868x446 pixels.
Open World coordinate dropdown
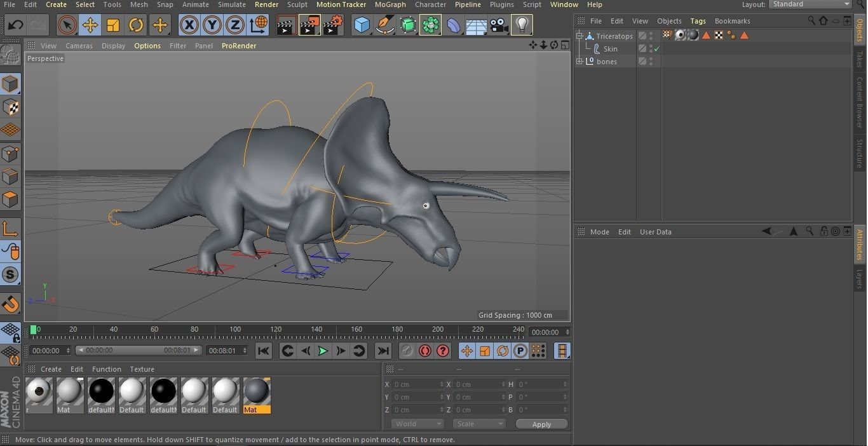point(417,424)
